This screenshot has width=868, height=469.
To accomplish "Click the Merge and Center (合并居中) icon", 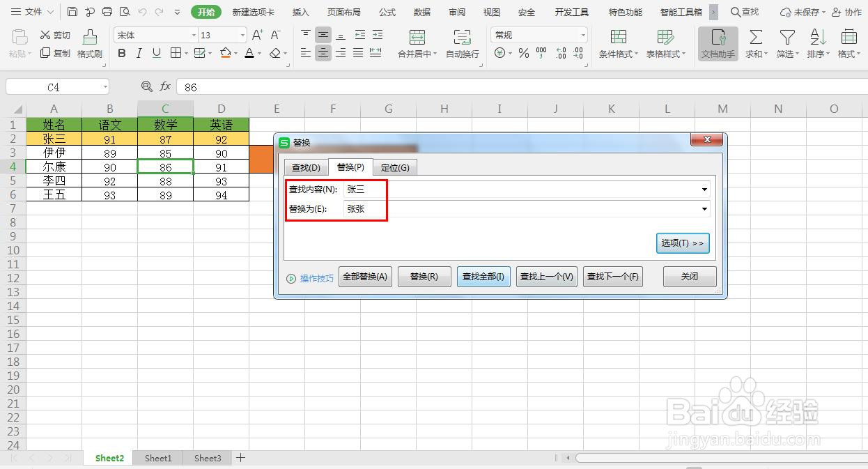I will pyautogui.click(x=417, y=38).
